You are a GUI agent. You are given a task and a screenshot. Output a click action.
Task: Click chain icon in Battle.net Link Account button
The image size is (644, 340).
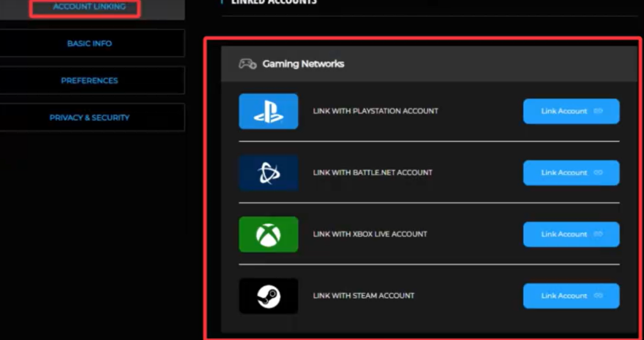pos(598,173)
